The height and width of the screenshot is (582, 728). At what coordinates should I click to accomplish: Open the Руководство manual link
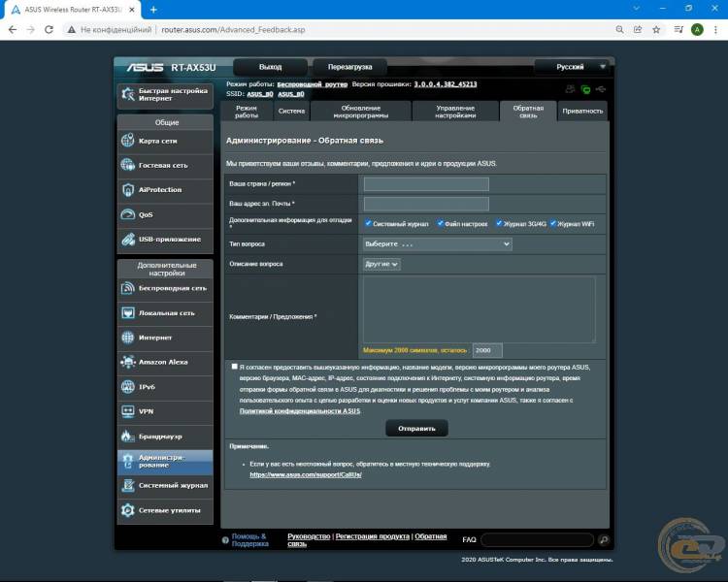309,536
